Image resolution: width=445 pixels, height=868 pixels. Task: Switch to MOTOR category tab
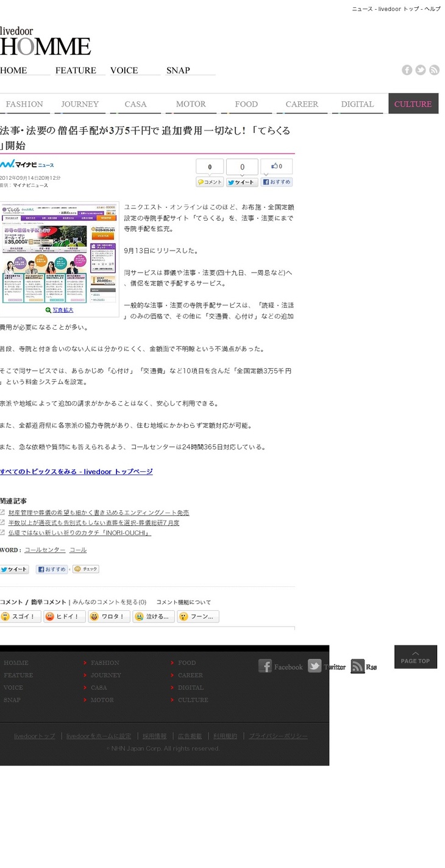[191, 104]
